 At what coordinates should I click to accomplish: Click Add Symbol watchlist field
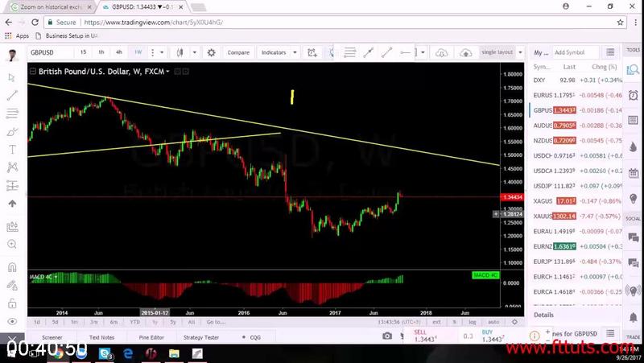tap(576, 52)
